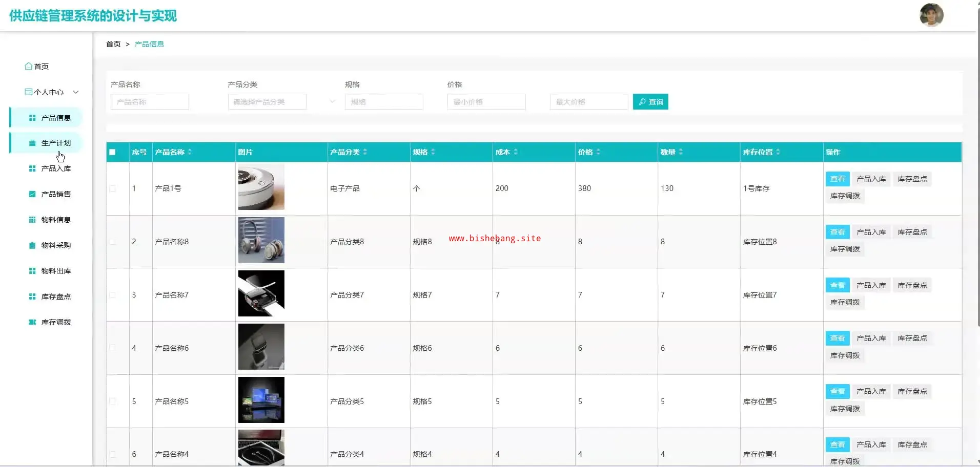The width and height of the screenshot is (980, 467).
Task: Click the 最小价格 input field
Action: (x=486, y=102)
